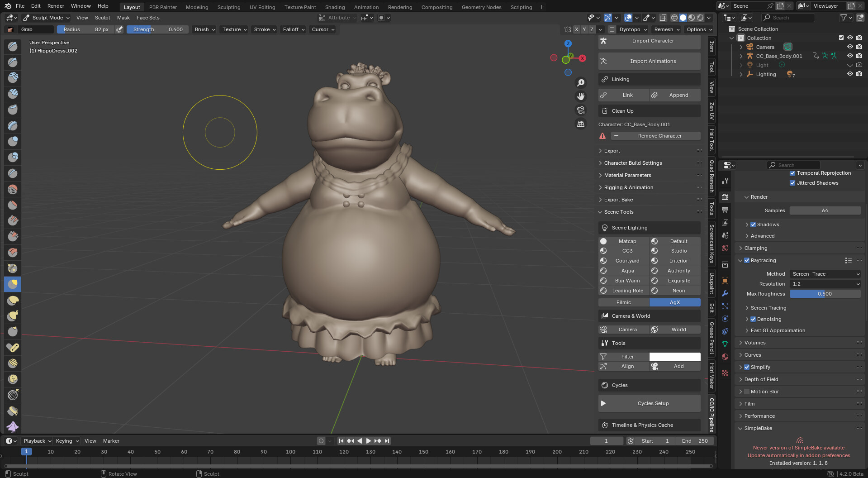Toggle the Denoising checkbox
This screenshot has height=478, width=868.
753,319
